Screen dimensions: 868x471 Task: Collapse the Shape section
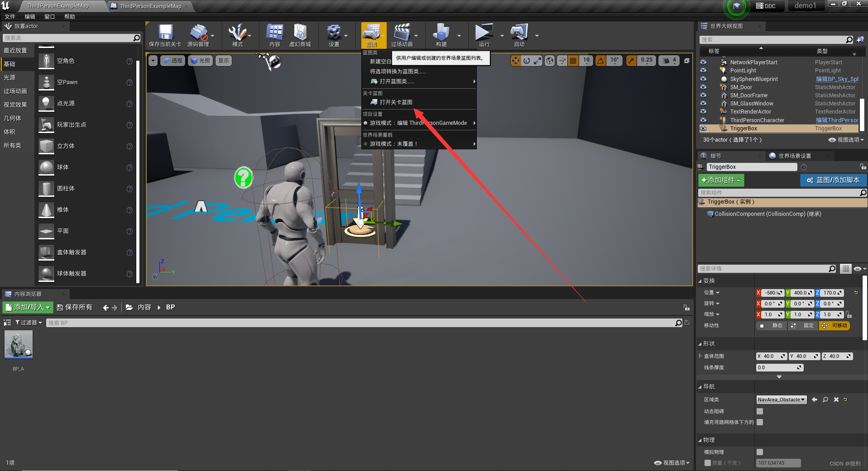pyautogui.click(x=700, y=344)
